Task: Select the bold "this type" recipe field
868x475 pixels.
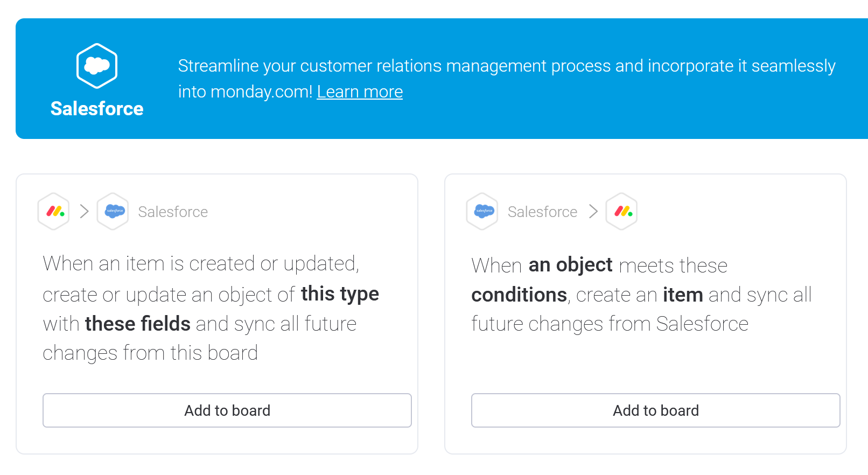Action: [340, 294]
